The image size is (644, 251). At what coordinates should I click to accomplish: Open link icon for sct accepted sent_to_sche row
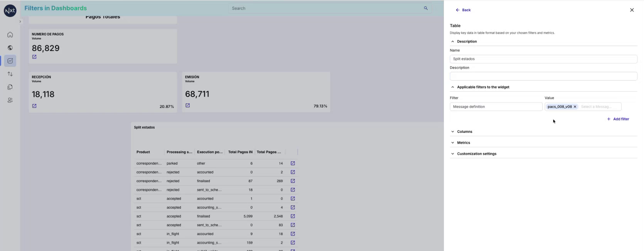click(293, 225)
